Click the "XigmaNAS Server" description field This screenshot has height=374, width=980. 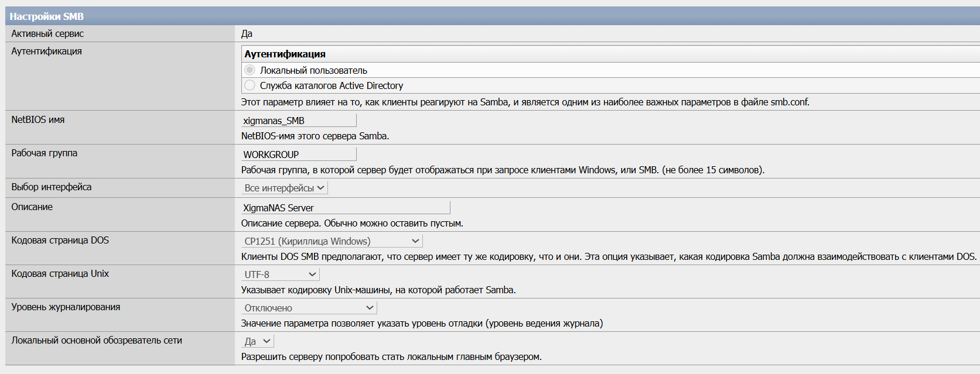(x=345, y=208)
